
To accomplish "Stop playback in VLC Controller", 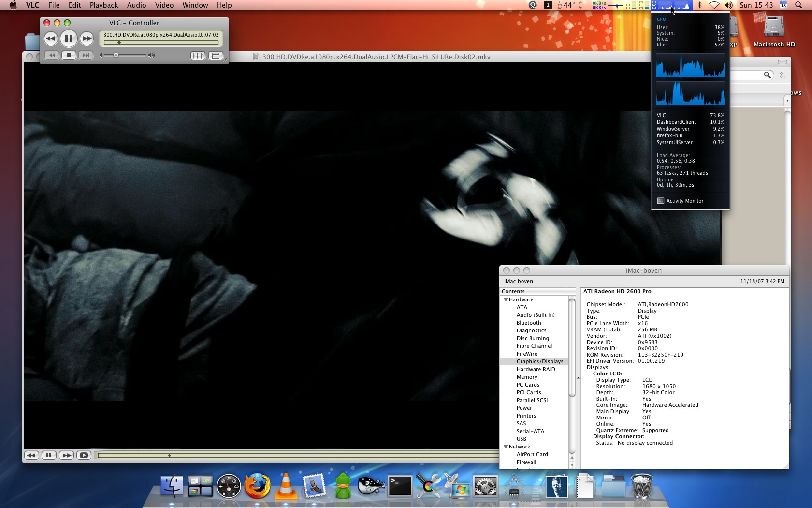I will (69, 55).
